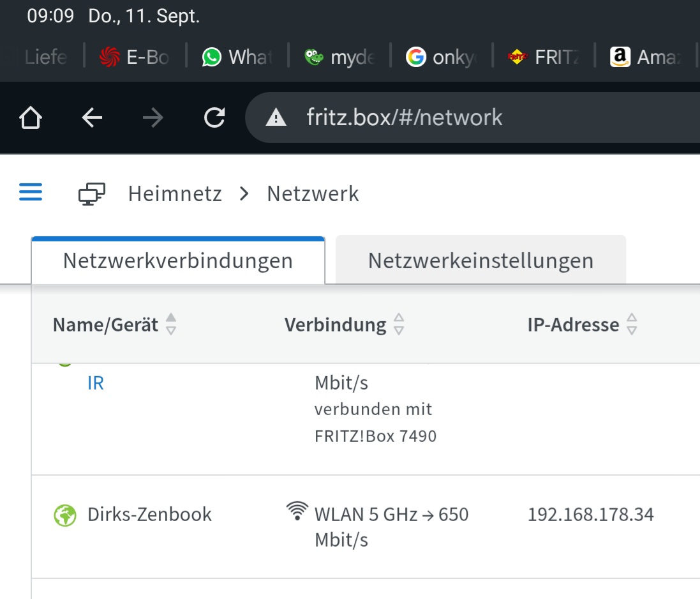
Task: Tap the insecure-connection warning triangle icon
Action: (276, 118)
